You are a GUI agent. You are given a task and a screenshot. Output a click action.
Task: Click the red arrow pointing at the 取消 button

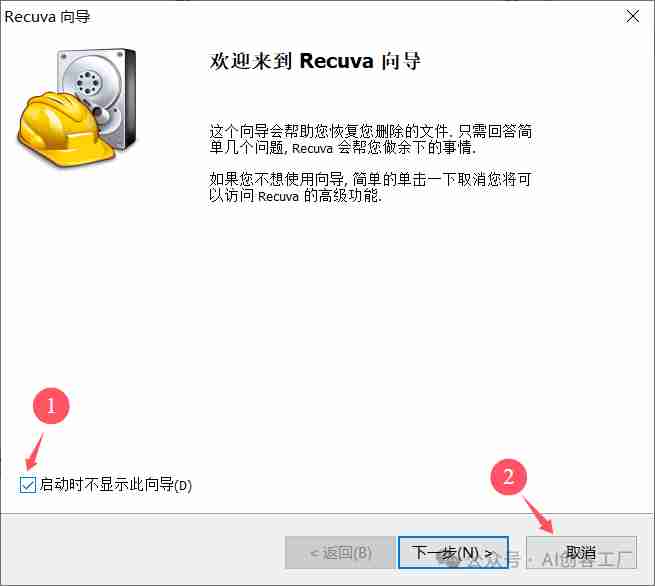click(x=539, y=515)
